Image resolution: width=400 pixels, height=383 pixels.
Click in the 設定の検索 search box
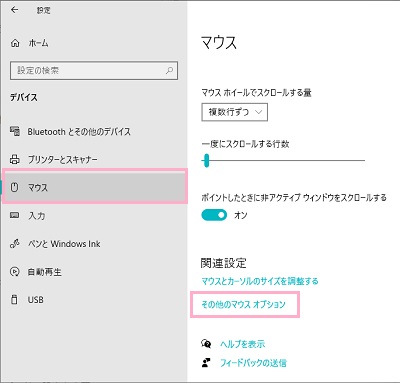click(94, 70)
